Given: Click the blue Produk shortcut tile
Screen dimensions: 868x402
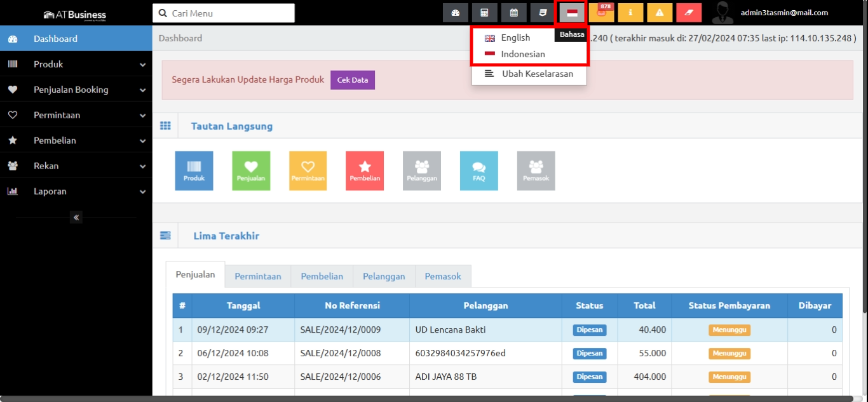Looking at the screenshot, I should [194, 170].
